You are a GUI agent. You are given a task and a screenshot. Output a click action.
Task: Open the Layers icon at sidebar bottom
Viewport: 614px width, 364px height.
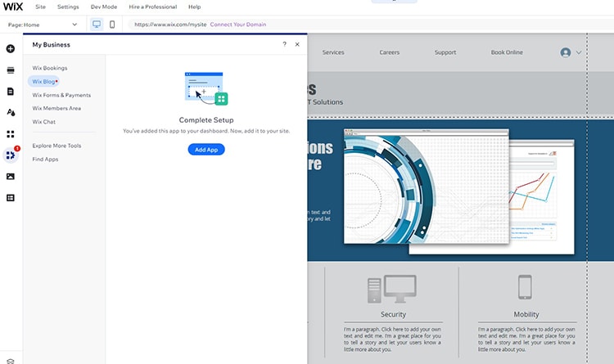[11, 361]
